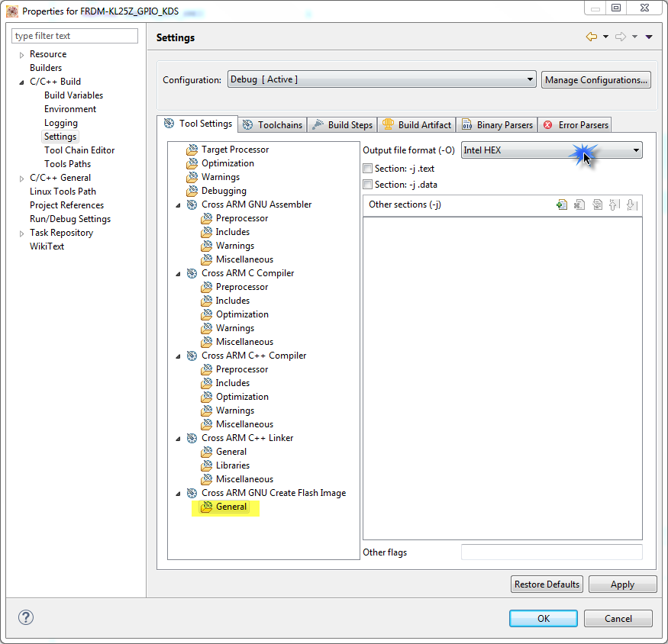Collapse the Cross ARM C Compiler node

178,274
